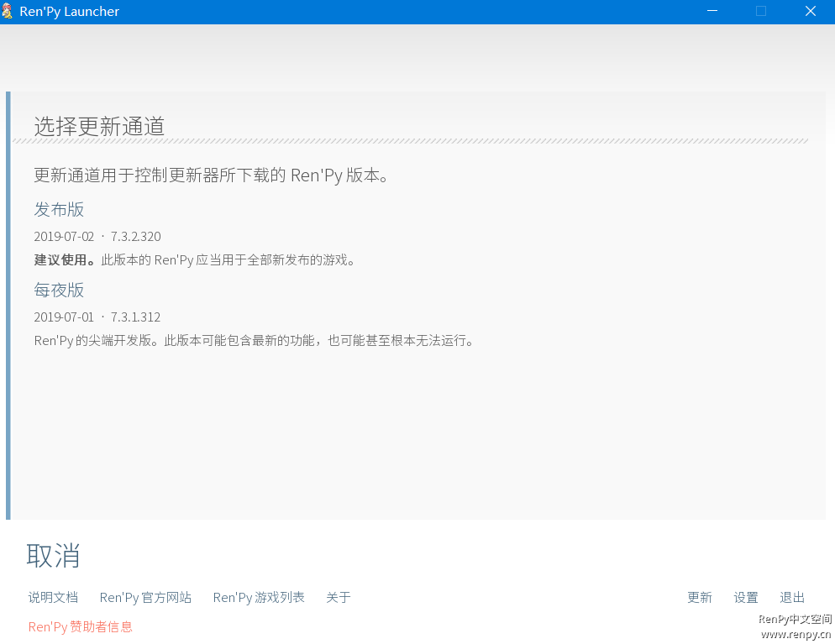This screenshot has height=644, width=835.
Task: Click the nightly version text 7.3.1.312
Action: [x=136, y=317]
